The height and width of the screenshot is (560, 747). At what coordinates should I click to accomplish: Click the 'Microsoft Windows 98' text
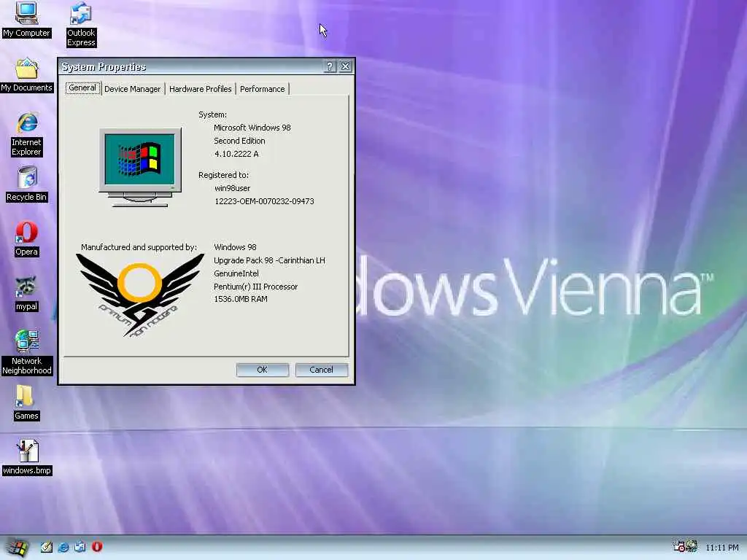(252, 128)
